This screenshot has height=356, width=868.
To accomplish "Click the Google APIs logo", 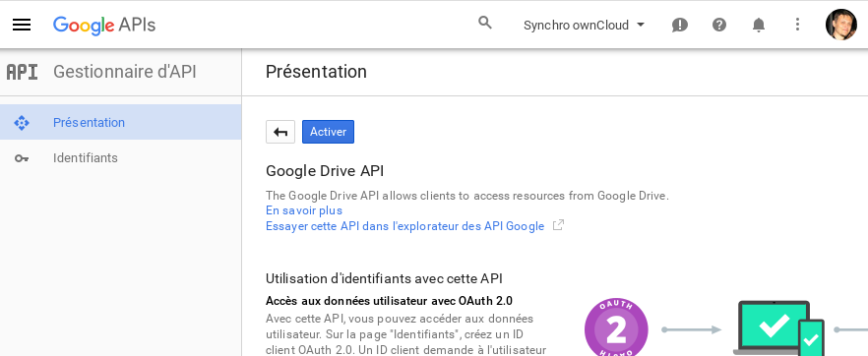I will [104, 25].
